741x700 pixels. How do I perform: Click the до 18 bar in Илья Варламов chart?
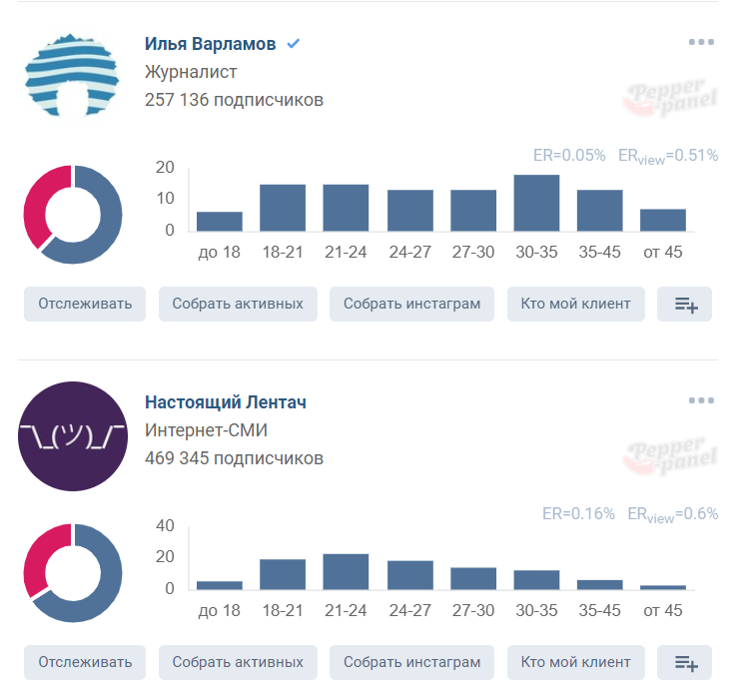tap(220, 222)
